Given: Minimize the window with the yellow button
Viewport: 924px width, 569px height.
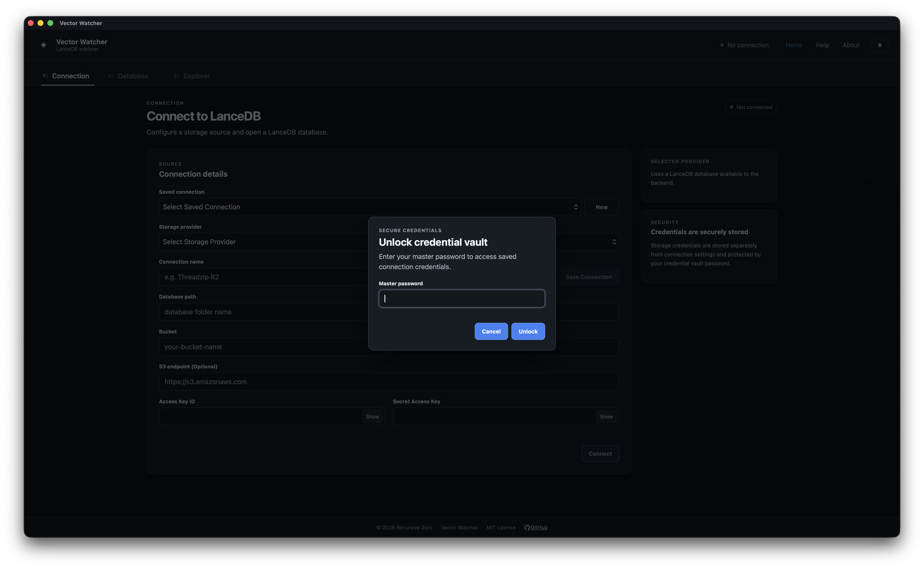Looking at the screenshot, I should 41,23.
